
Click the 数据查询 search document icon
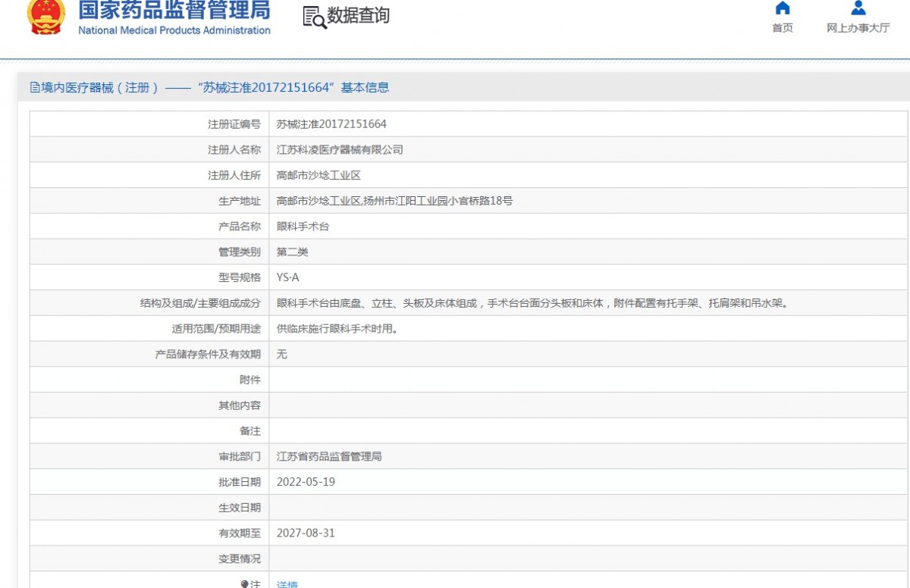coord(314,17)
